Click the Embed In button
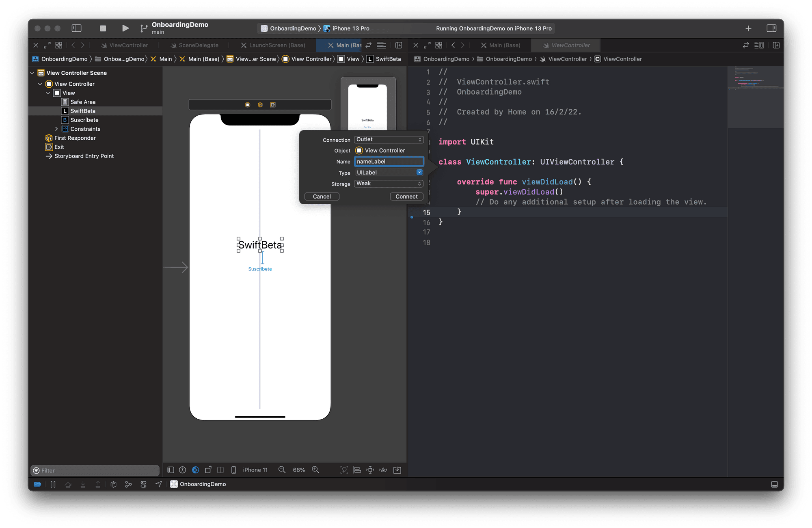Image resolution: width=812 pixels, height=528 pixels. (x=397, y=470)
